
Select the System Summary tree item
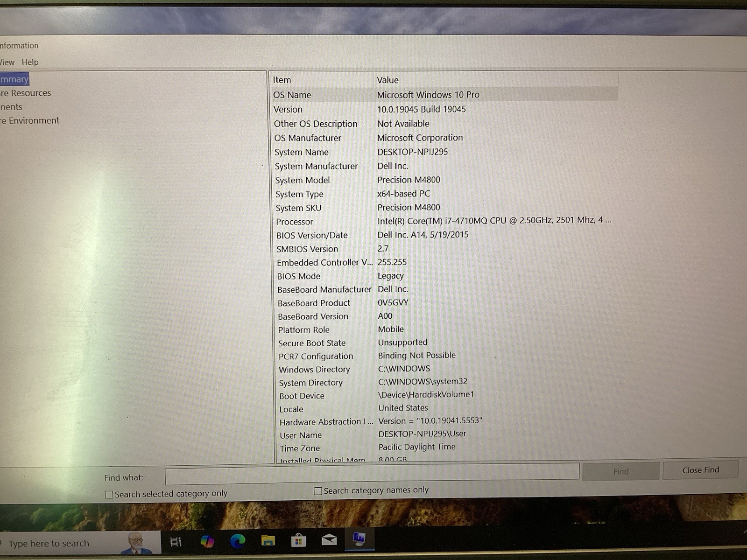(14, 79)
